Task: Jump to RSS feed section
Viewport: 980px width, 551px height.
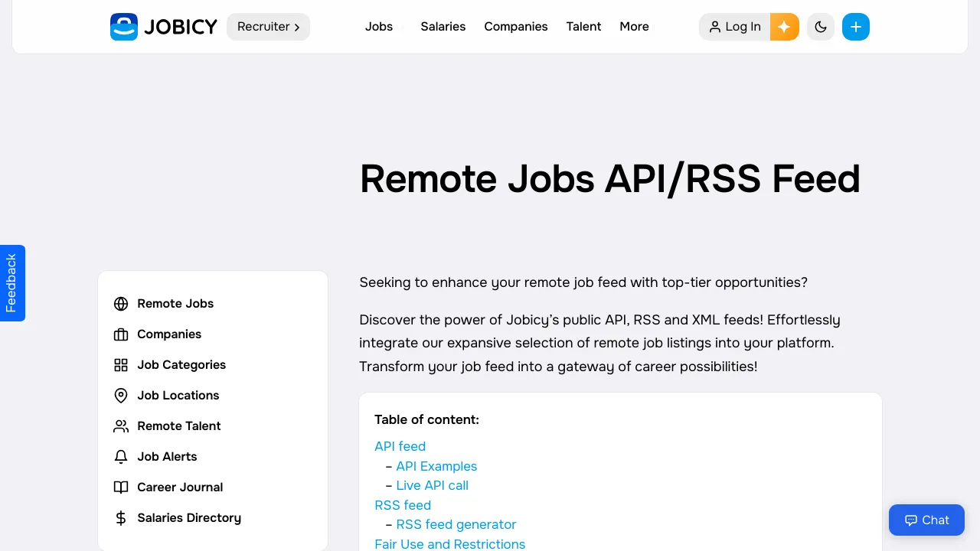Action: pos(403,505)
